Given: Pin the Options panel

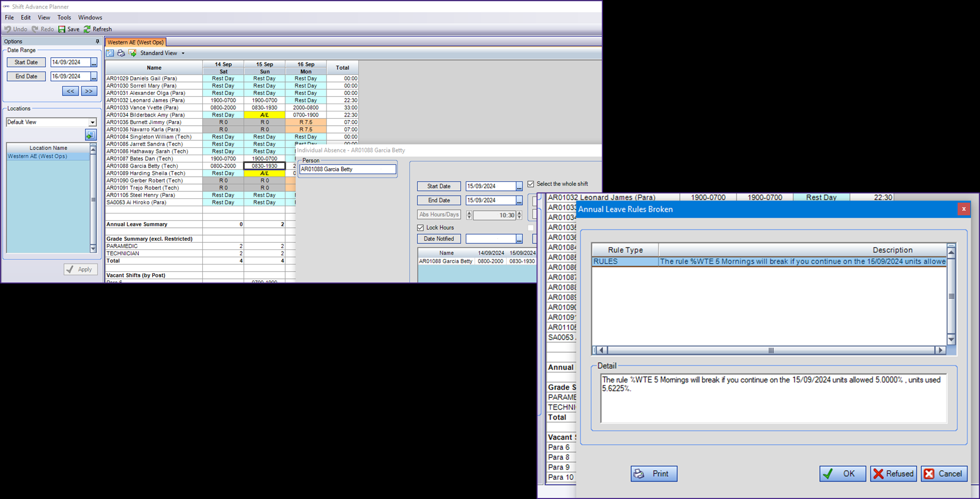Looking at the screenshot, I should 97,41.
